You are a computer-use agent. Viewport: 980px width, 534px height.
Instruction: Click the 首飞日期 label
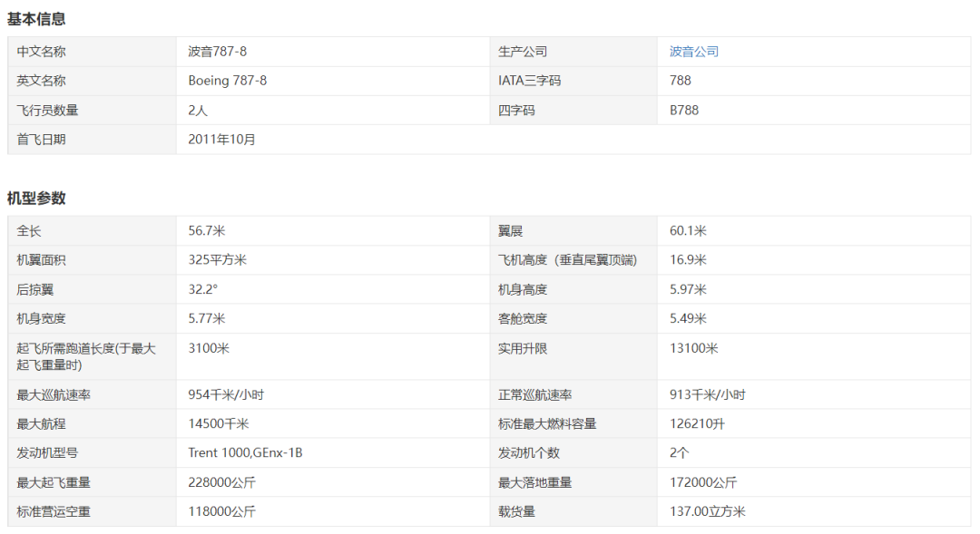click(41, 140)
